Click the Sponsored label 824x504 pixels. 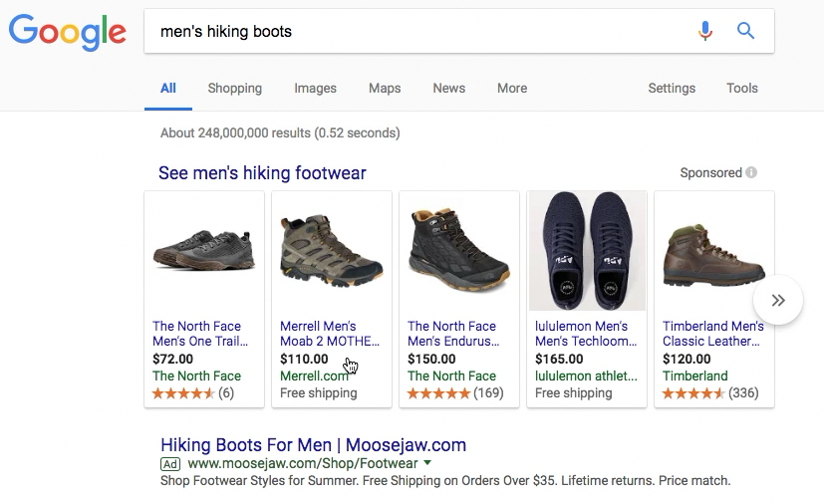711,173
